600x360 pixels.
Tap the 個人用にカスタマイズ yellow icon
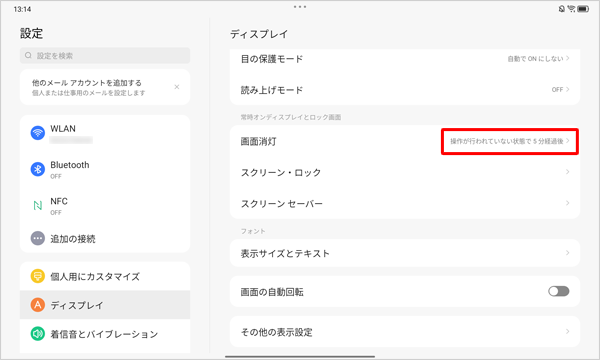coord(38,276)
